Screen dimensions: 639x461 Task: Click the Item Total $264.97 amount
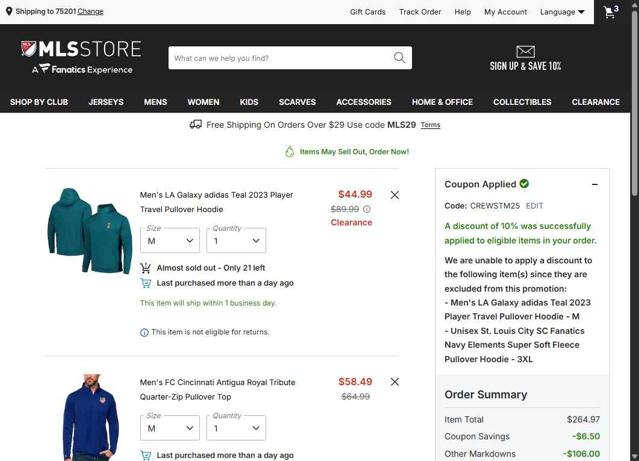click(583, 419)
